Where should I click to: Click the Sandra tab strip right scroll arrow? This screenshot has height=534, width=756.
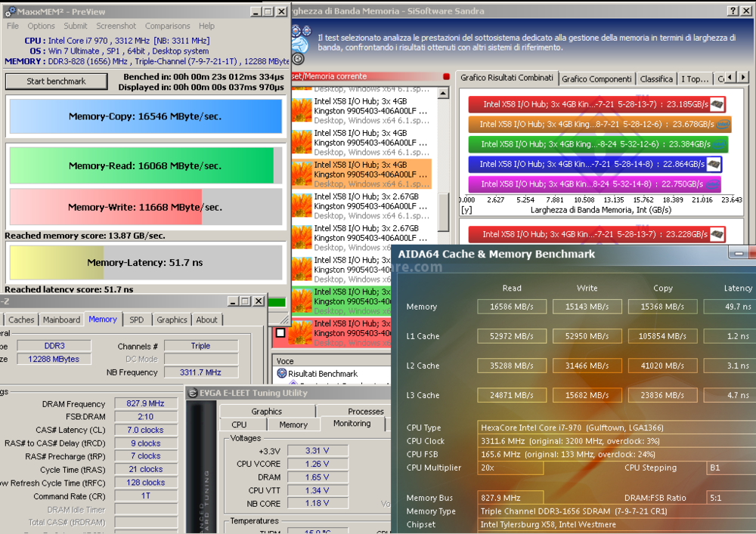[x=742, y=77]
